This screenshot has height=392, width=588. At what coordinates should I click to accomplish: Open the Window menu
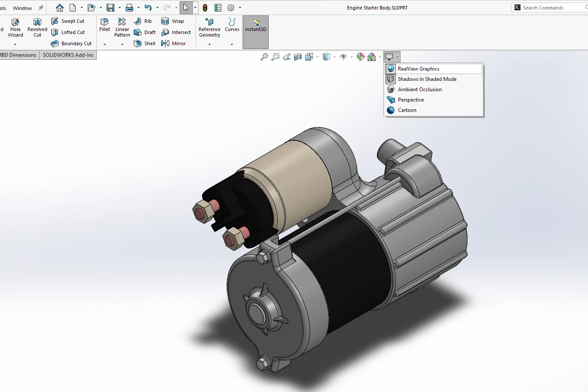pos(22,8)
